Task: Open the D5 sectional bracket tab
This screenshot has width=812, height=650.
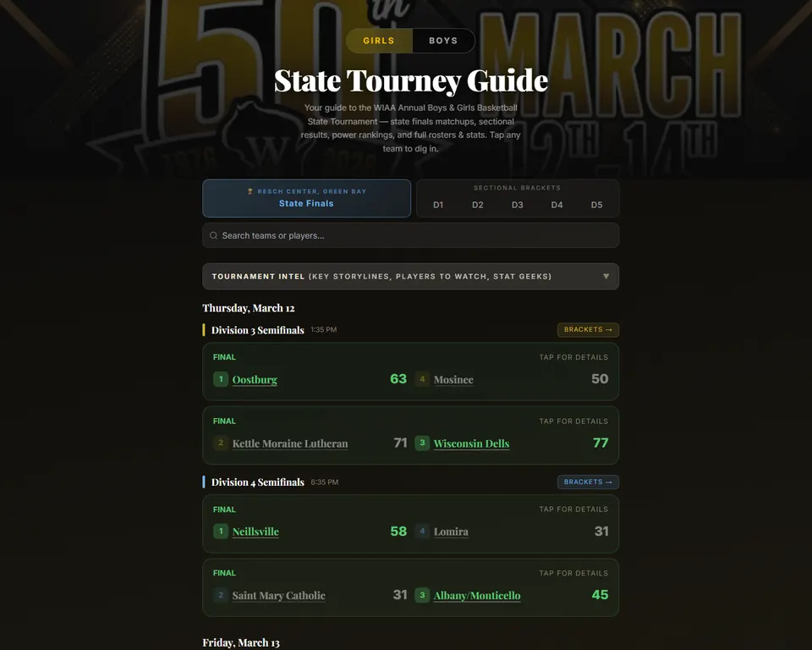Action: (x=596, y=205)
